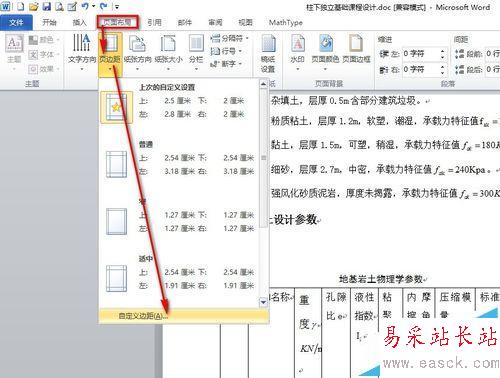Click theme Effects (效果) icon
The image size is (500, 378).
pos(33,69)
